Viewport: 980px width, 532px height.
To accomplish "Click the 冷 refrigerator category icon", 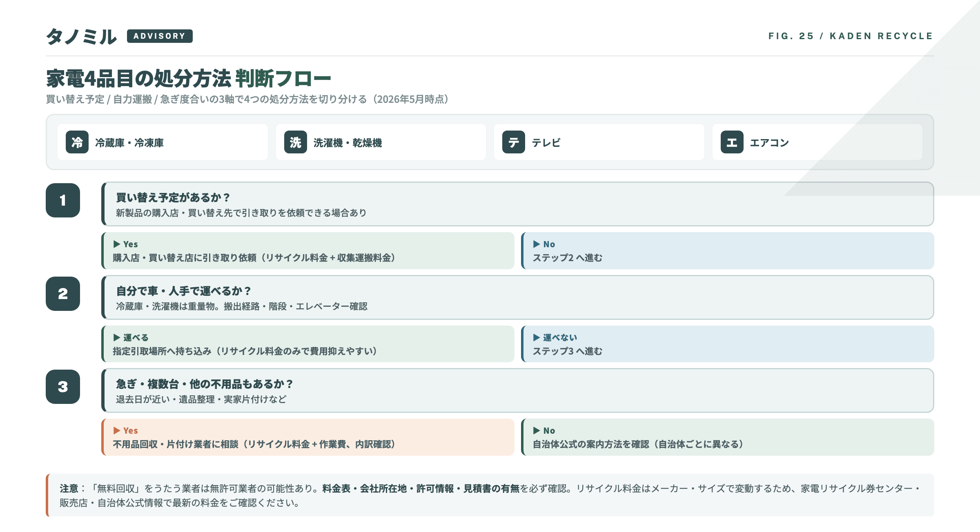I will [77, 142].
